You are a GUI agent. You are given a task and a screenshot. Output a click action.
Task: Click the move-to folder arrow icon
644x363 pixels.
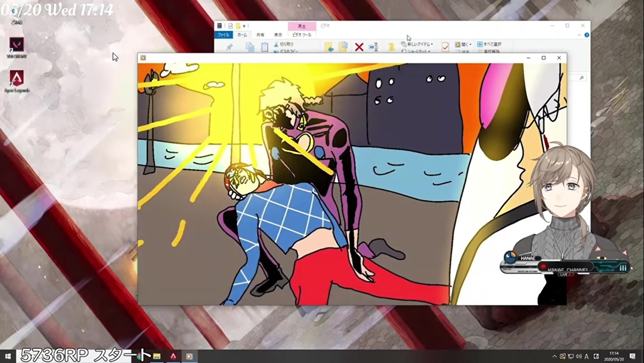point(329,47)
